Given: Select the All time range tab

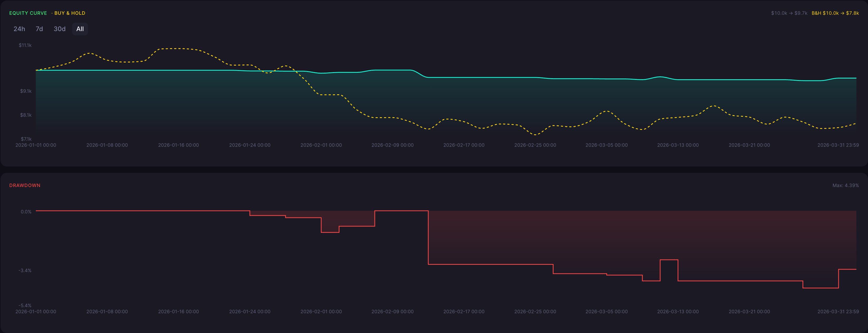Looking at the screenshot, I should point(80,29).
